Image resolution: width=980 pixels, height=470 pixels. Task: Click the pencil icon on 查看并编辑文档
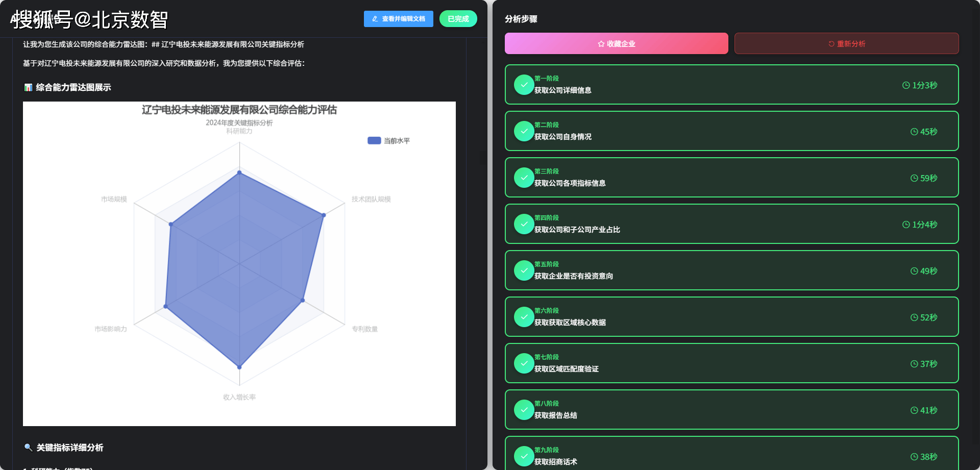click(x=375, y=19)
